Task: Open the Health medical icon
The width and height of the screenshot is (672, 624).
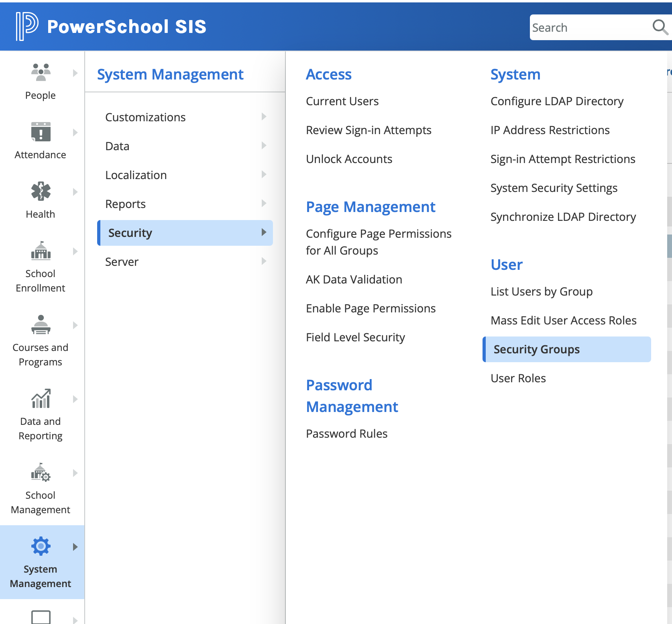Action: pos(41,191)
